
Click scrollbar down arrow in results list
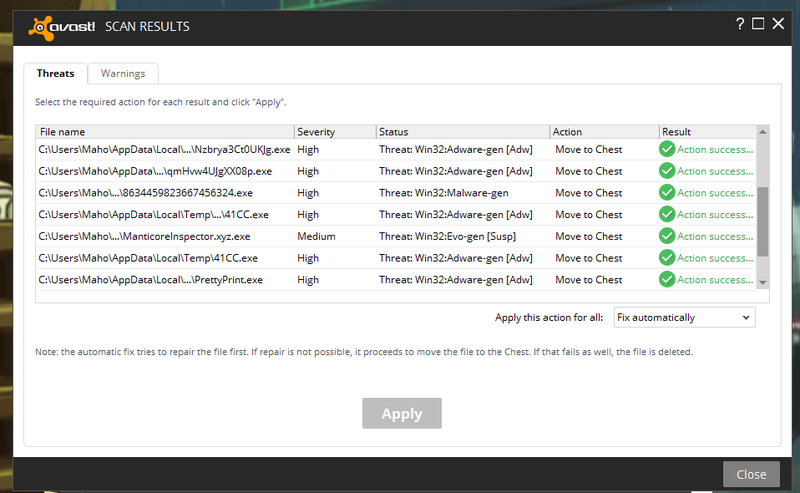point(763,282)
